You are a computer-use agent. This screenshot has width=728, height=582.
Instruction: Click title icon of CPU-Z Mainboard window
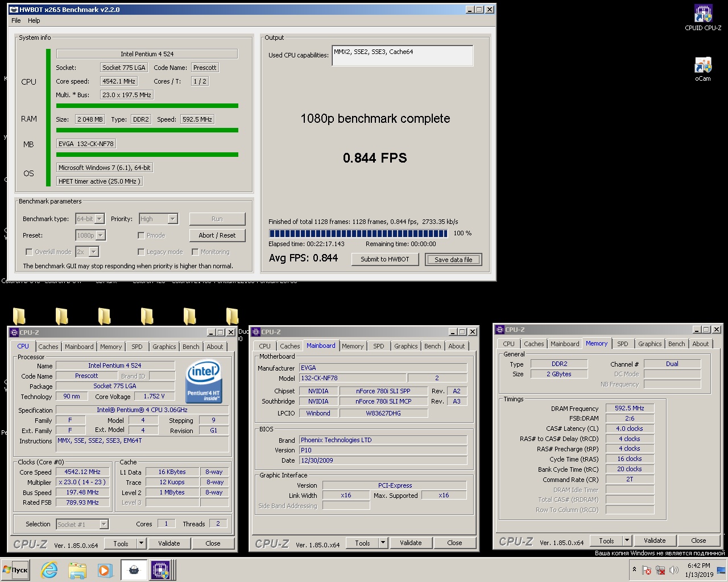256,332
